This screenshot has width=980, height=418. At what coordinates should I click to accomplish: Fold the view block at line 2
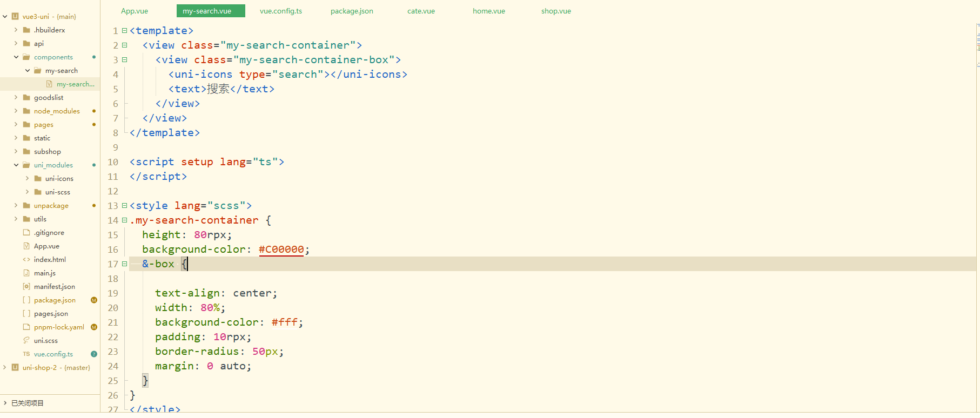(x=125, y=45)
